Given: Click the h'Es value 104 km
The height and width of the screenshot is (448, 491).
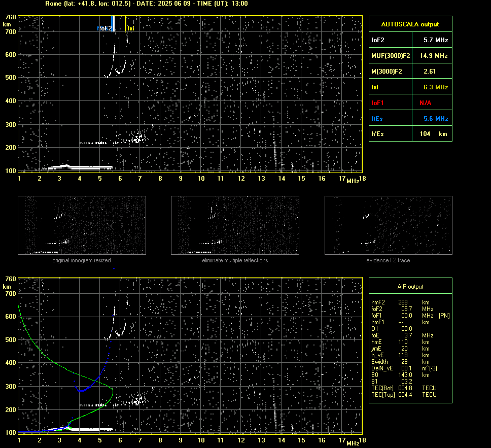Looking at the screenshot, I should [x=433, y=134].
